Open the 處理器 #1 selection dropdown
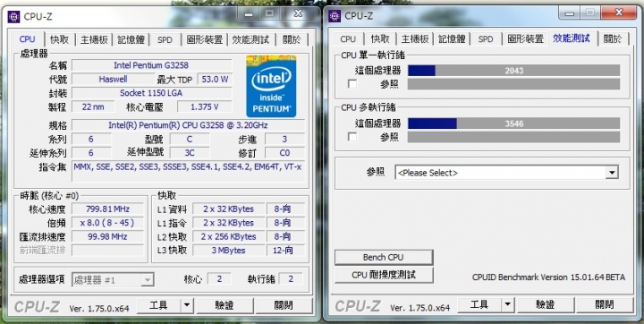The height and width of the screenshot is (324, 644). (113, 280)
